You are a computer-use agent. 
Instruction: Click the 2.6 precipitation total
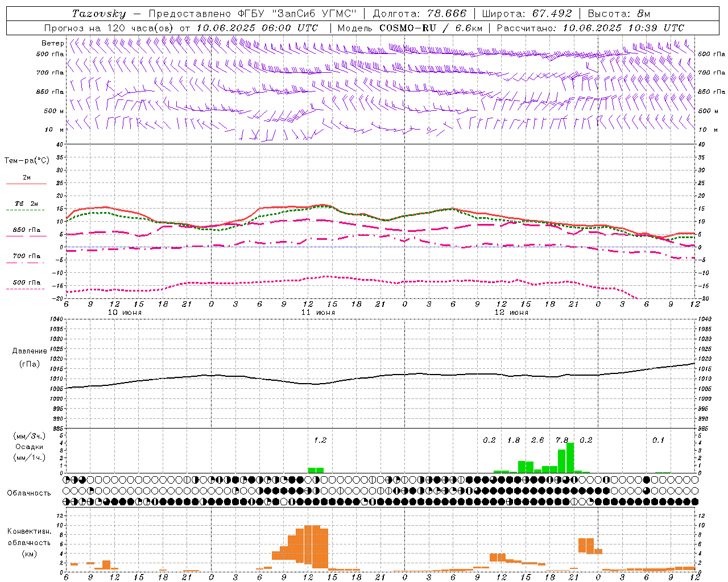[537, 440]
